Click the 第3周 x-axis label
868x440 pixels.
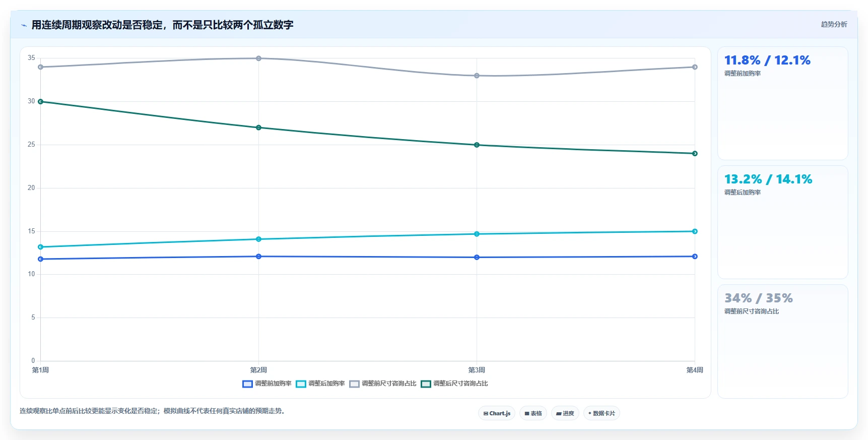pyautogui.click(x=477, y=370)
